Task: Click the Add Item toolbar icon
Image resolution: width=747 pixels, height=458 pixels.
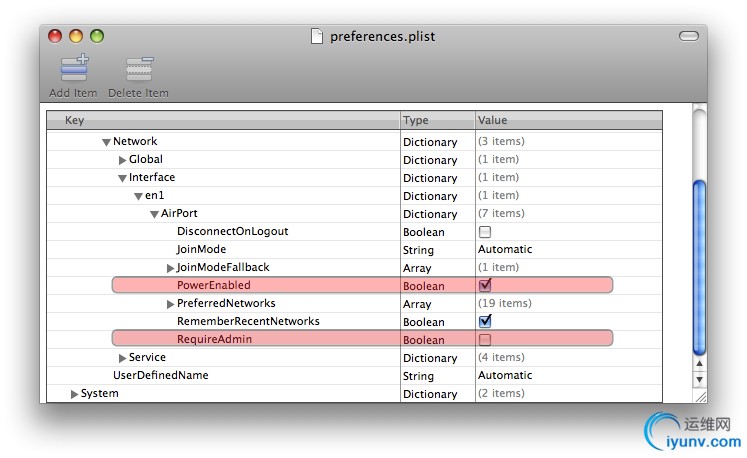Action: point(73,69)
